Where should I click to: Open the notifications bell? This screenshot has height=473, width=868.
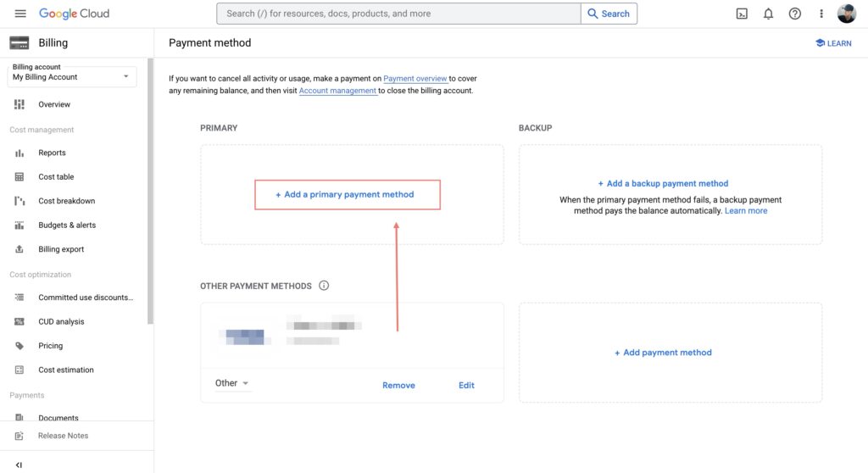[768, 14]
